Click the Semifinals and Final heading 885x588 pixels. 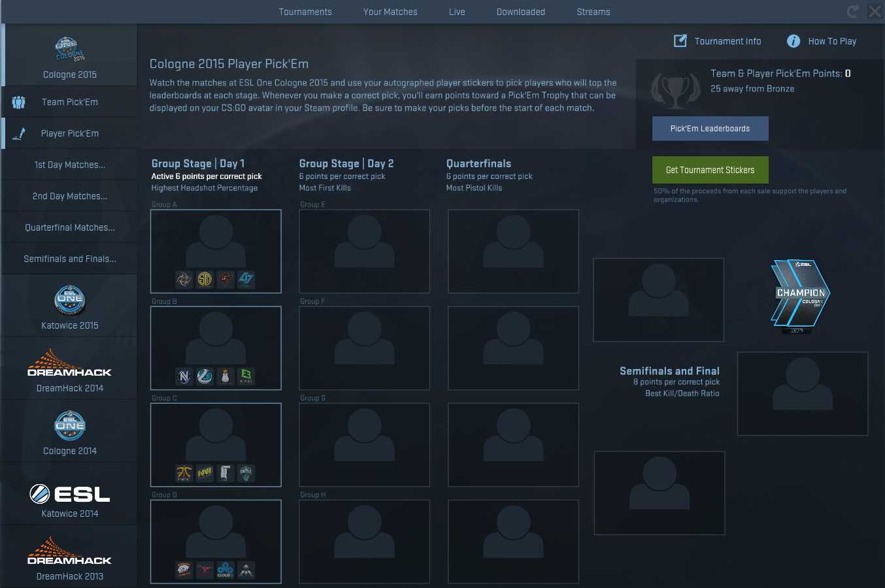tap(669, 370)
